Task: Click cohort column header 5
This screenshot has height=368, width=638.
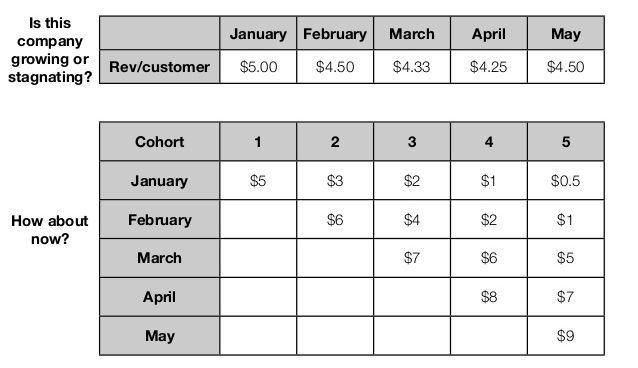Action: click(566, 142)
